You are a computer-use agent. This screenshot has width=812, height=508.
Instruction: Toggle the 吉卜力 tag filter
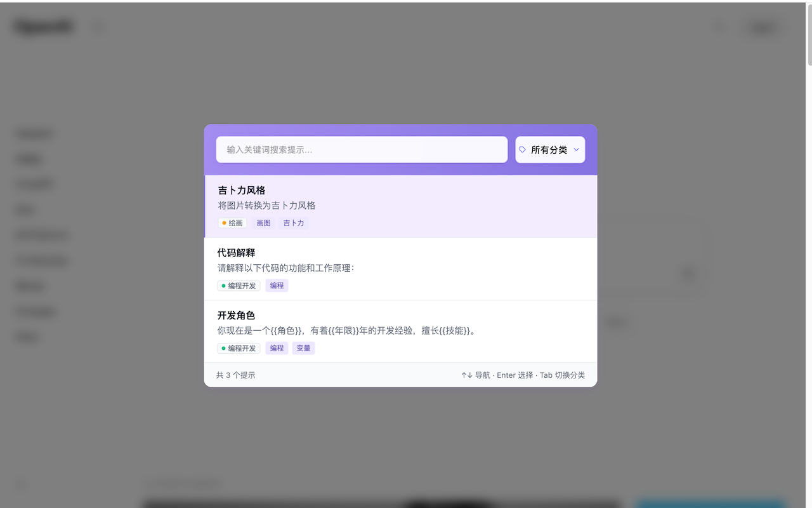(x=293, y=223)
